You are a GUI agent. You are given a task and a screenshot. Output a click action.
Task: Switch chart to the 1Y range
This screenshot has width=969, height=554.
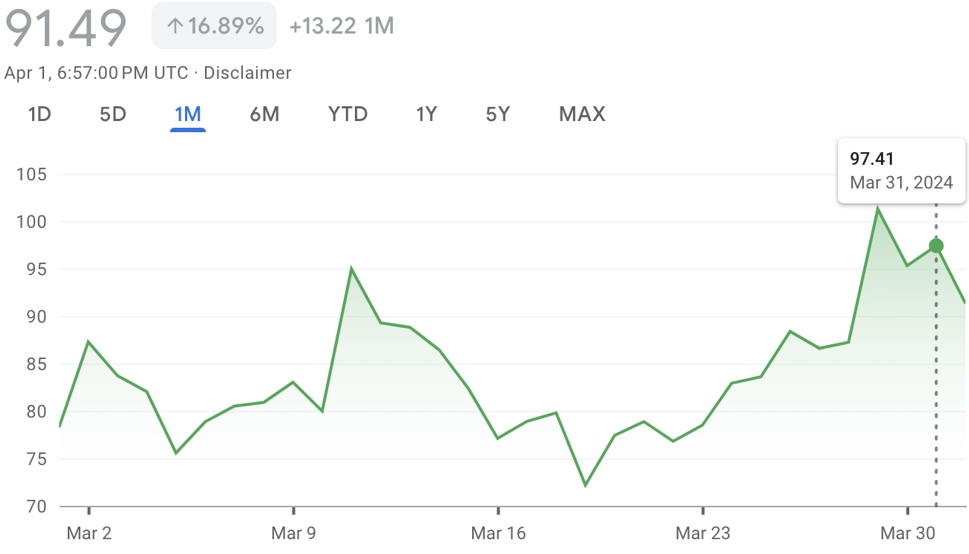click(427, 114)
